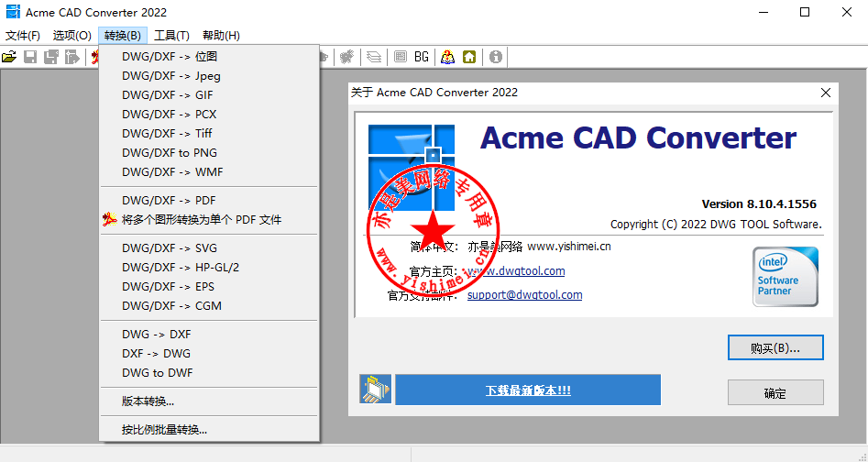Select DWG/DXF -> 位图 menu entry
Viewport: 868px width, 462px height.
click(x=209, y=57)
